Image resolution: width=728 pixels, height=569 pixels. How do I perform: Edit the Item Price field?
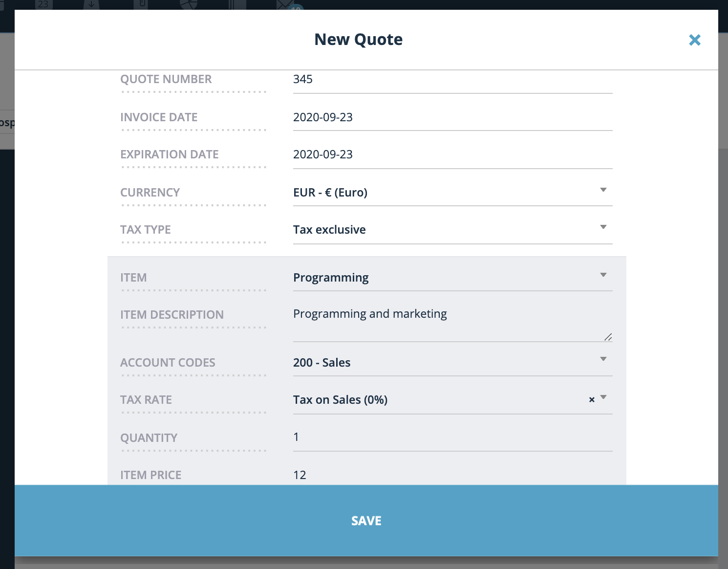tap(452, 475)
